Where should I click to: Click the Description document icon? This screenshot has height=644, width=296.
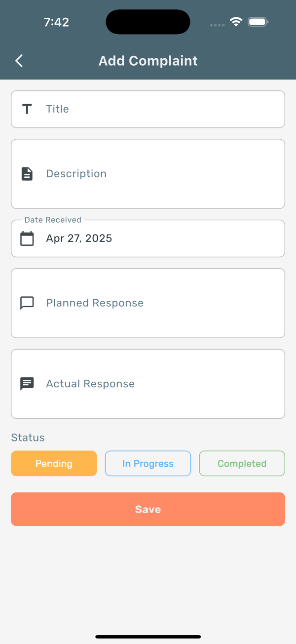27,174
